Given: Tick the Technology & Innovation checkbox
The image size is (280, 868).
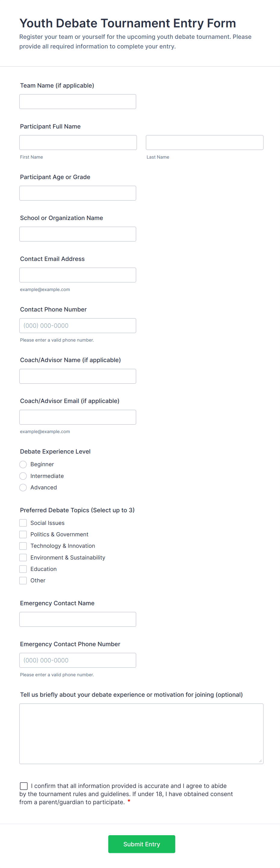Looking at the screenshot, I should (x=23, y=546).
